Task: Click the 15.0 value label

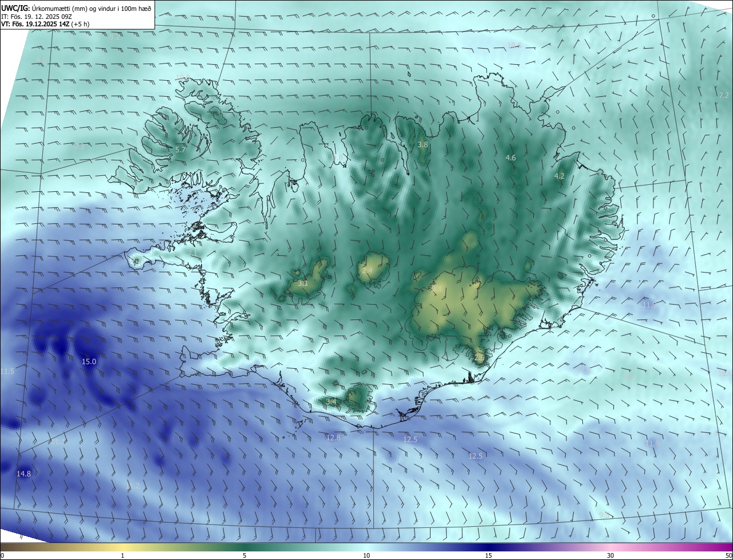Action: 89,361
